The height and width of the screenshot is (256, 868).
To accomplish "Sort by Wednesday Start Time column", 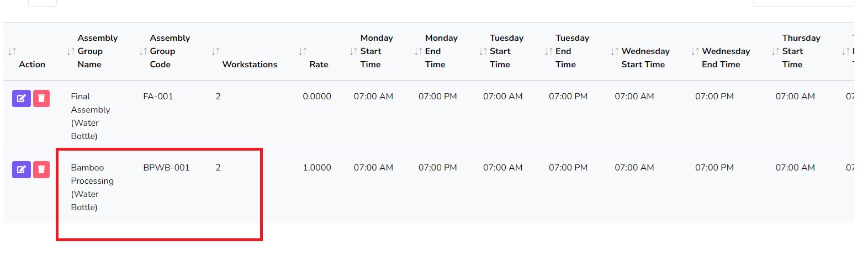I will click(615, 51).
